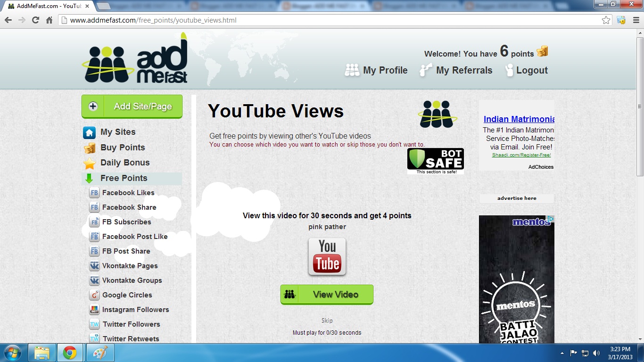Viewport: 644px width, 362px height.
Task: Click the Chrome forward arrow
Action: 22,20
